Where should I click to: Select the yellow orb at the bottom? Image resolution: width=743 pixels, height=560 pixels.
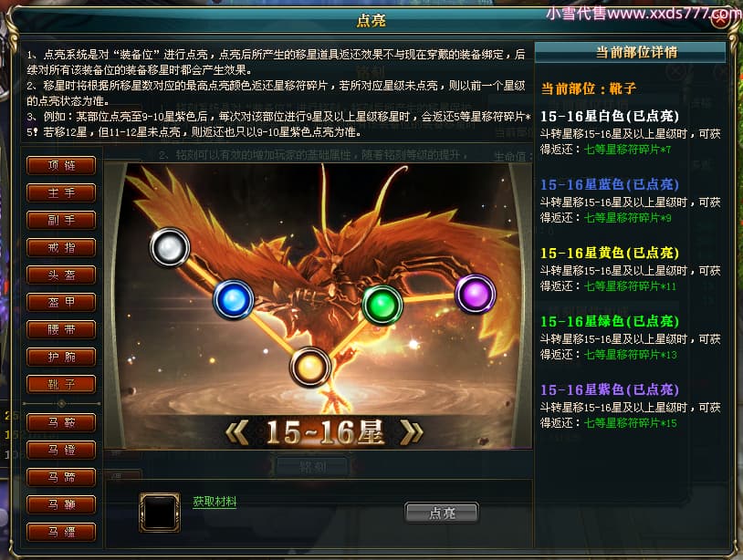310,367
